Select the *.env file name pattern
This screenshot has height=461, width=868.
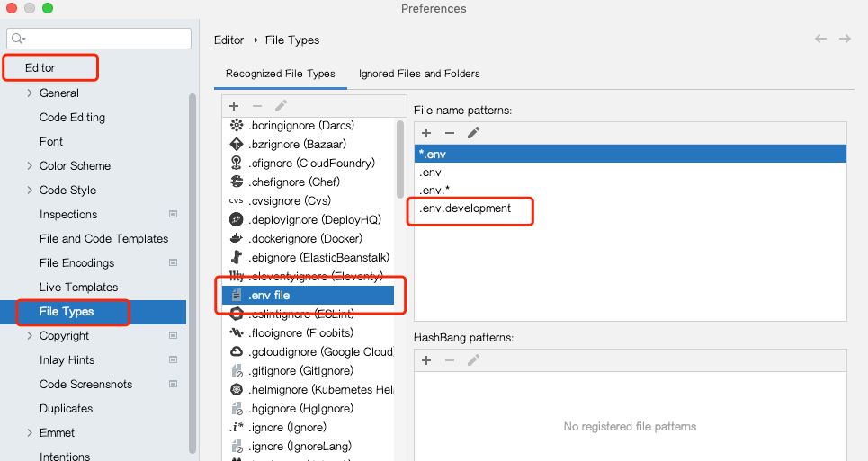click(x=630, y=155)
